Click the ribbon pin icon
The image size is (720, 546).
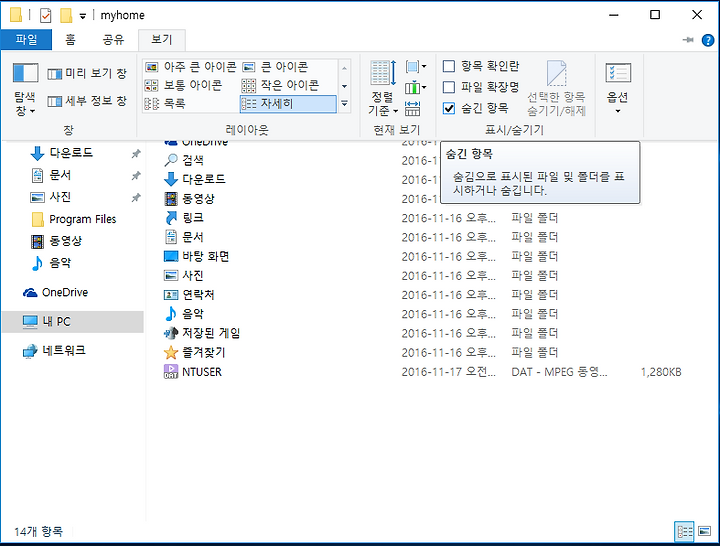click(688, 40)
